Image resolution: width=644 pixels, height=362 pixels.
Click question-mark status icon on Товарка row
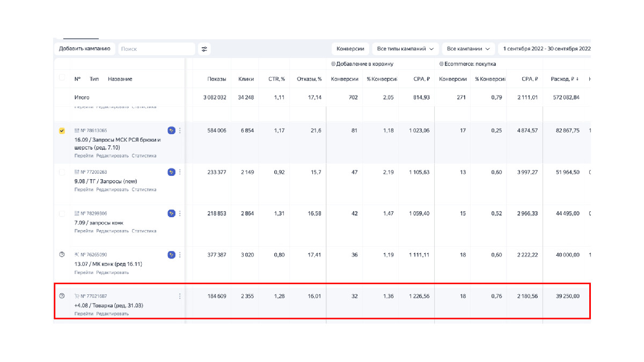[x=62, y=296]
